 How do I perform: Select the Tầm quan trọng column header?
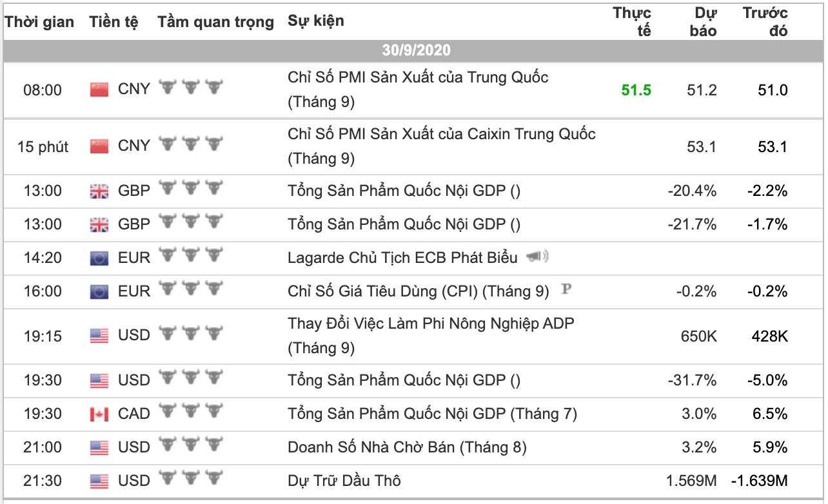[215, 22]
